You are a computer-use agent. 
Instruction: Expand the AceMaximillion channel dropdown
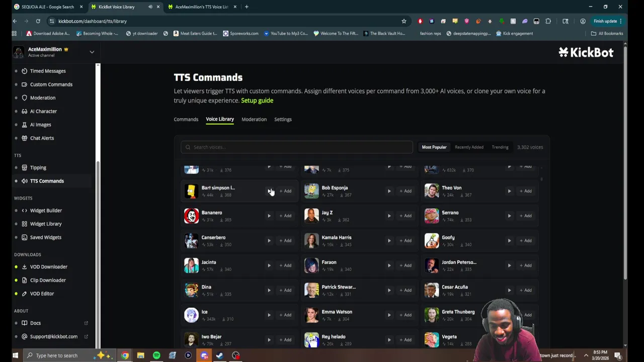coord(92,52)
